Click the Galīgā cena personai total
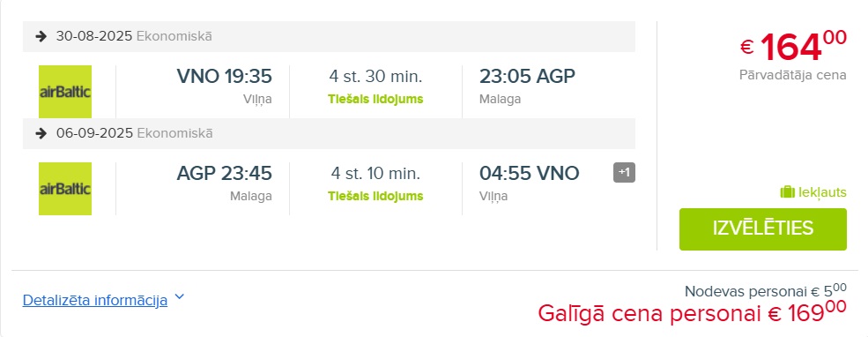Image resolution: width=868 pixels, height=337 pixels. tap(692, 312)
